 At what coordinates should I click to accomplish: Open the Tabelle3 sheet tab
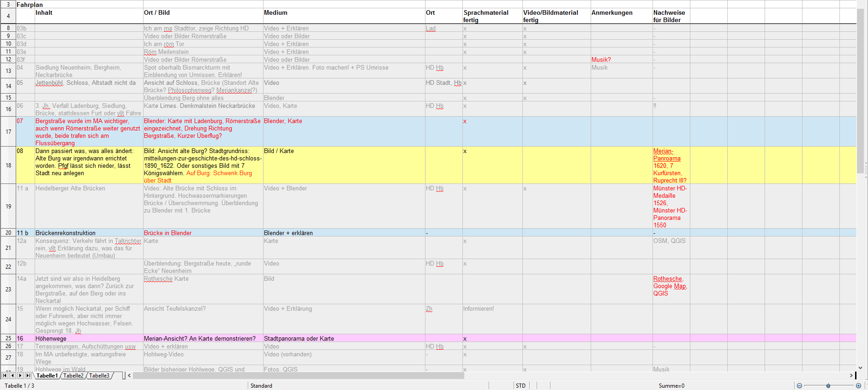99,376
